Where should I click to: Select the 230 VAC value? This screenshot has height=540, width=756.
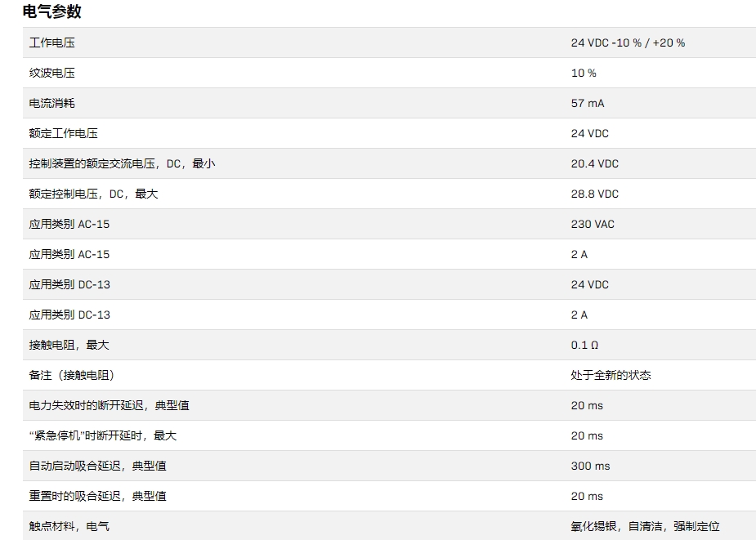pos(593,224)
